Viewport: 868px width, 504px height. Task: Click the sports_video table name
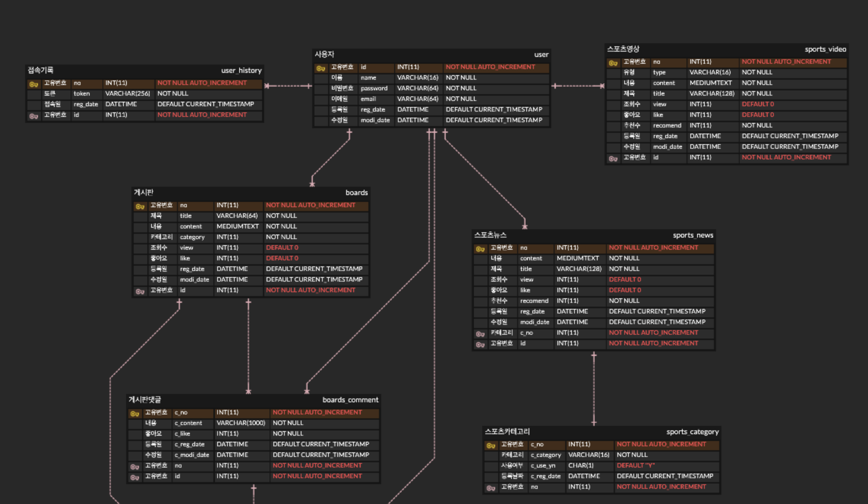[x=825, y=49]
